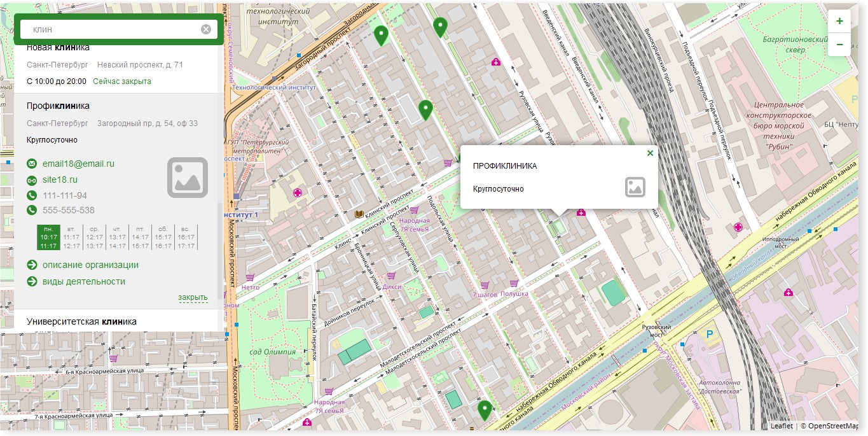
Task: Click the email18@email.ru link
Action: 78,164
